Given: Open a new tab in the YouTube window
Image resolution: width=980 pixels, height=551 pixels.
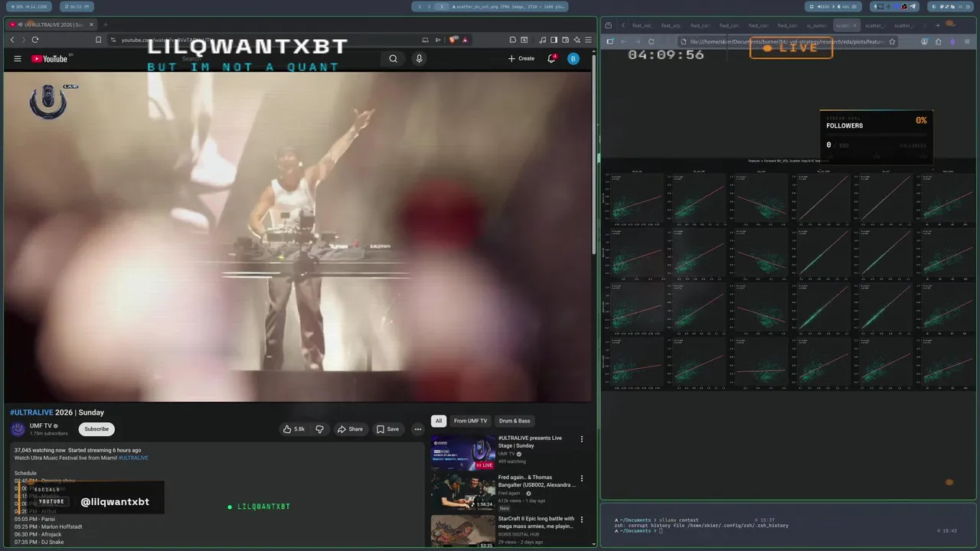Looking at the screenshot, I should pyautogui.click(x=106, y=24).
